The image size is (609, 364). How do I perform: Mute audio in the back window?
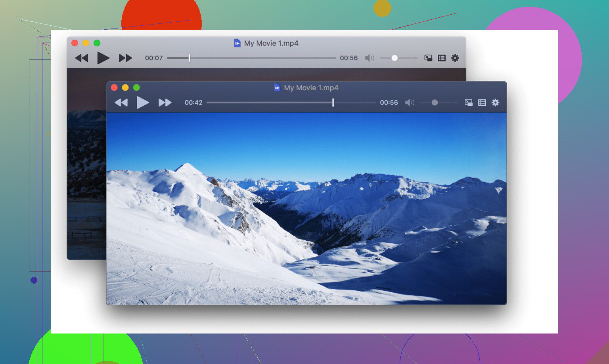370,58
